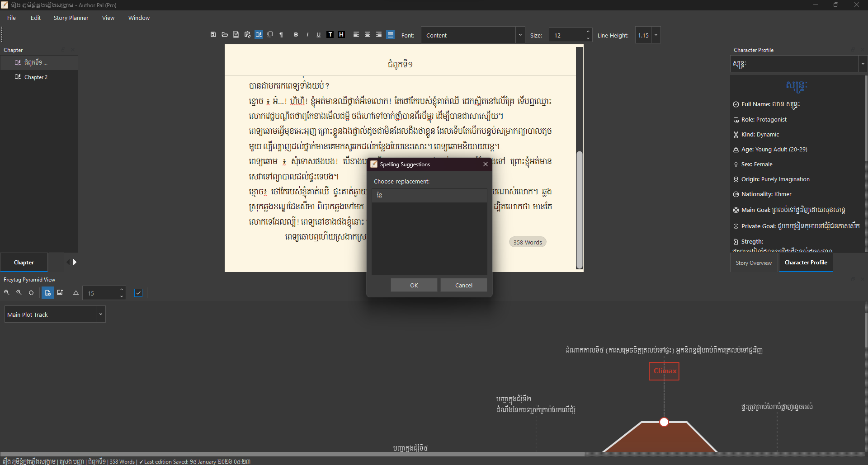Toggle the book reading view icon
This screenshot has width=868, height=465.
click(259, 34)
